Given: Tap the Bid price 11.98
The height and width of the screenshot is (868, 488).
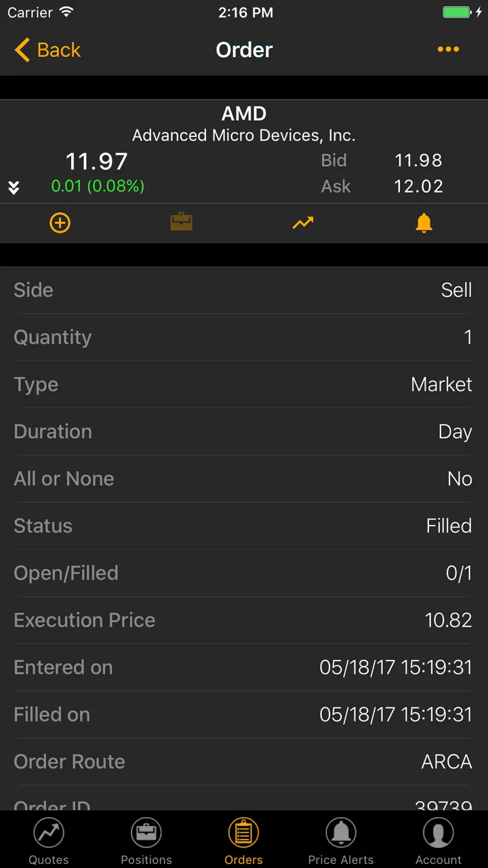Looking at the screenshot, I should [x=418, y=161].
